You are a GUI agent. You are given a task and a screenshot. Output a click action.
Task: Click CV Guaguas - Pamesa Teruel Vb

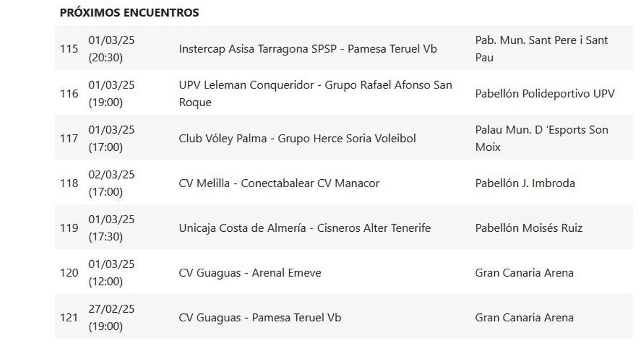[259, 318]
